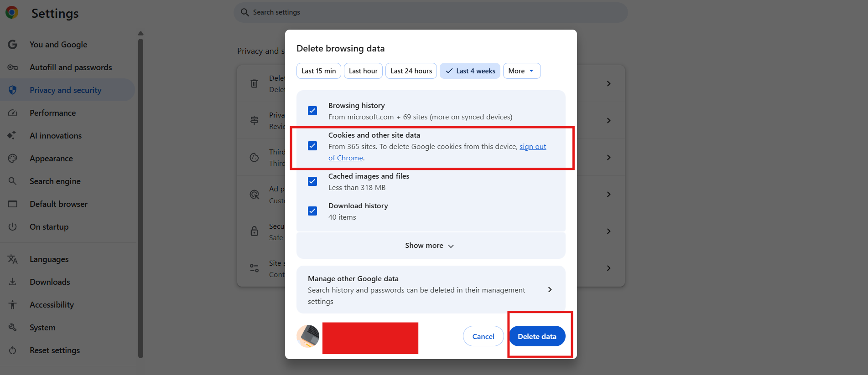Screen dimensions: 868x375
Task: Click the sidebar vertical scrollbar
Action: [140, 196]
